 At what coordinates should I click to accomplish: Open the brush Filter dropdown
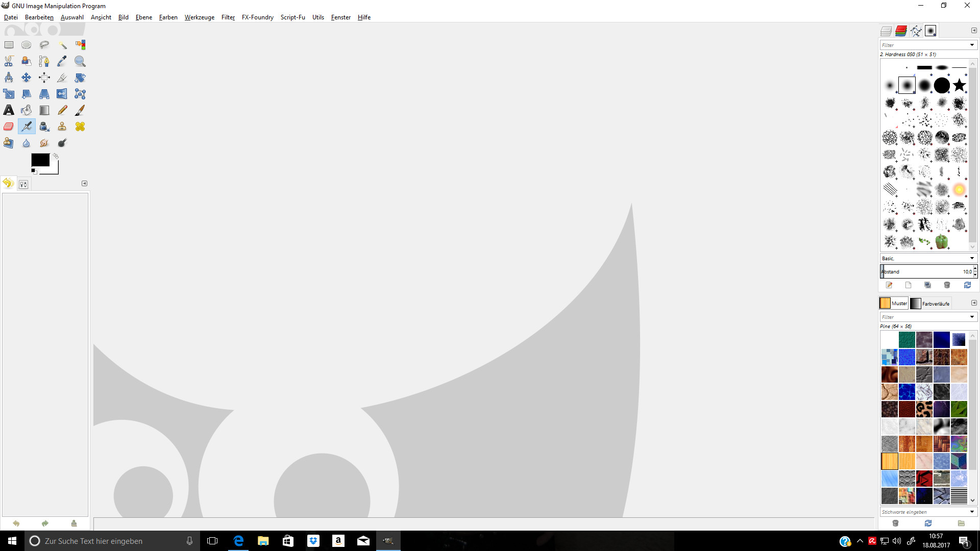click(972, 45)
